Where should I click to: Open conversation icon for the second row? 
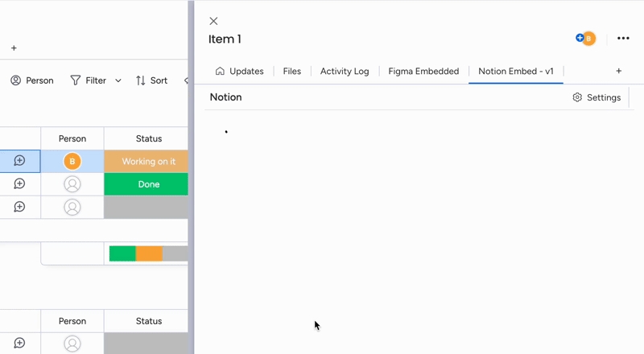[x=20, y=184]
